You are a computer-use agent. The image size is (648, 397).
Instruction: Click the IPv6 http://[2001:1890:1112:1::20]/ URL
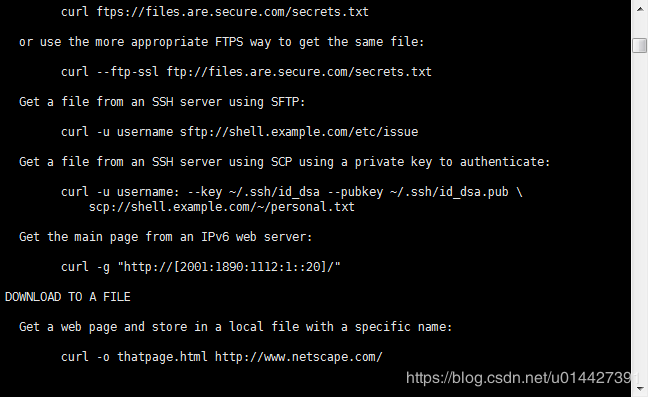pos(229,267)
